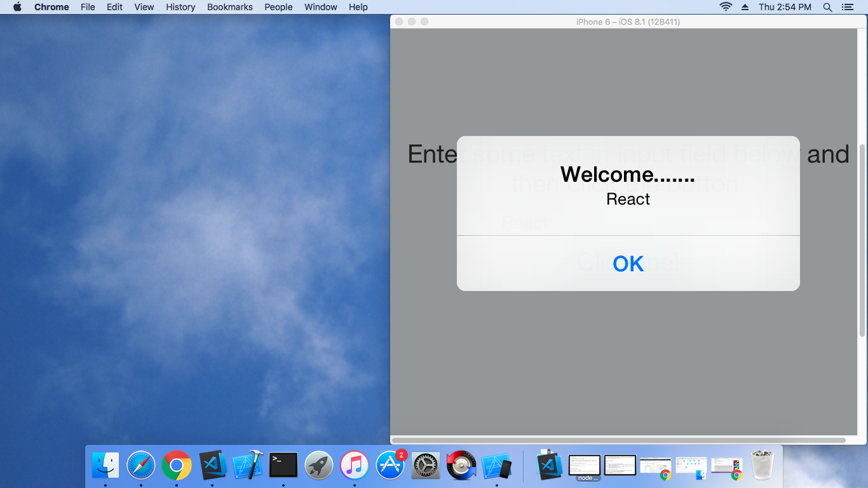Open the VS Code document stack beside divider
Image resolution: width=868 pixels, height=488 pixels.
549,465
